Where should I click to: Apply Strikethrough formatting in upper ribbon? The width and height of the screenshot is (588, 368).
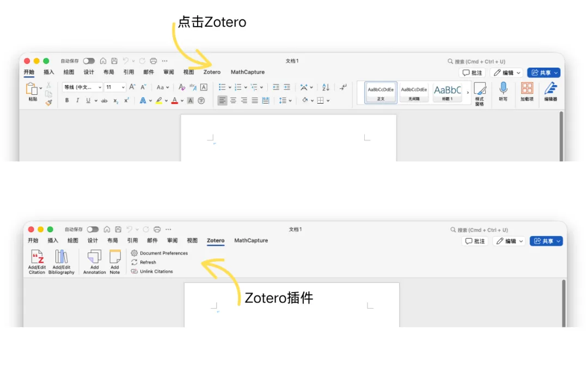(105, 100)
